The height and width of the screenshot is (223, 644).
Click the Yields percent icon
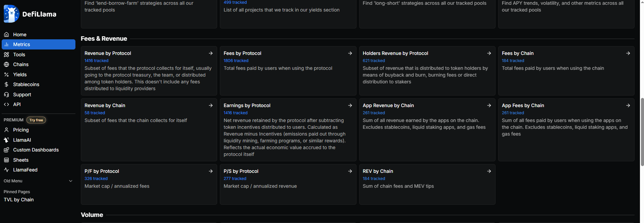[6, 75]
